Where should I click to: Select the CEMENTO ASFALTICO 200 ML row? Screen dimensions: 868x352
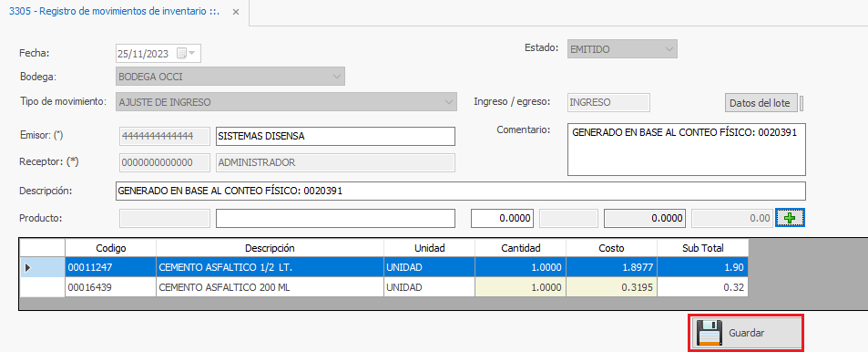coord(407,287)
